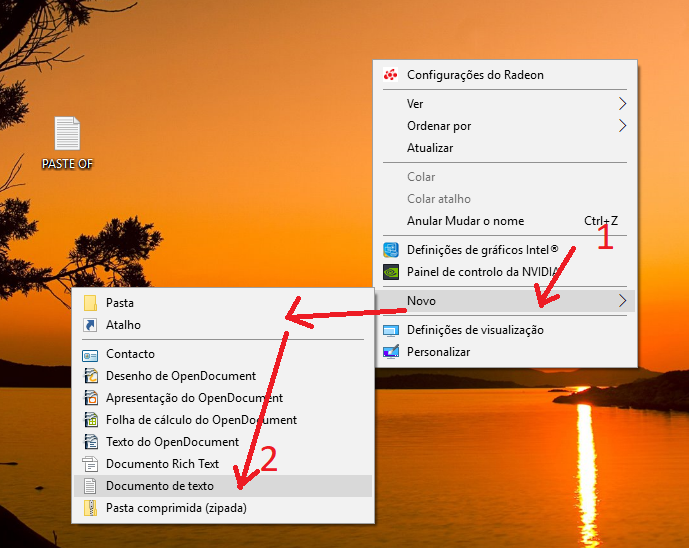689x548 pixels.
Task: Click the zipped folder icon
Action: pos(90,508)
